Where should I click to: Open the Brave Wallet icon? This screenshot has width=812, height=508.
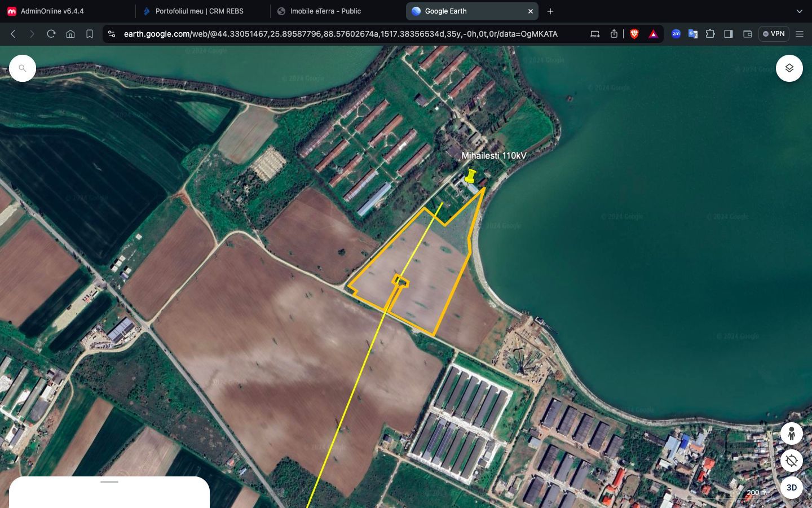(748, 34)
